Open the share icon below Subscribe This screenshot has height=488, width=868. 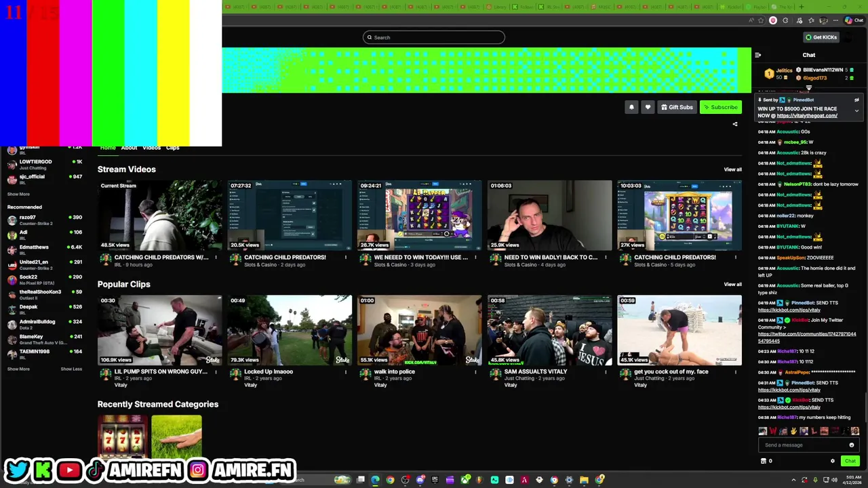(x=735, y=124)
